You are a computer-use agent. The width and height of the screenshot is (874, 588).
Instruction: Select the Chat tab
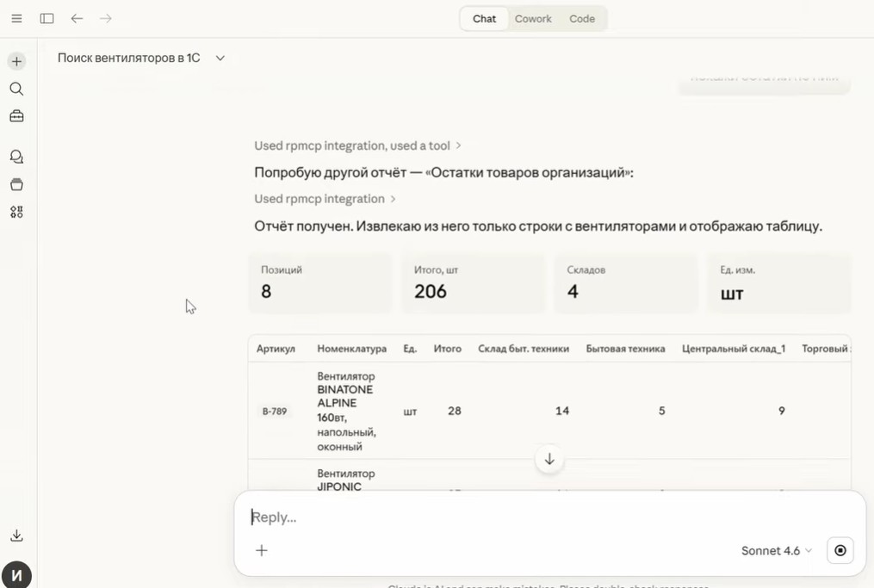tap(484, 18)
